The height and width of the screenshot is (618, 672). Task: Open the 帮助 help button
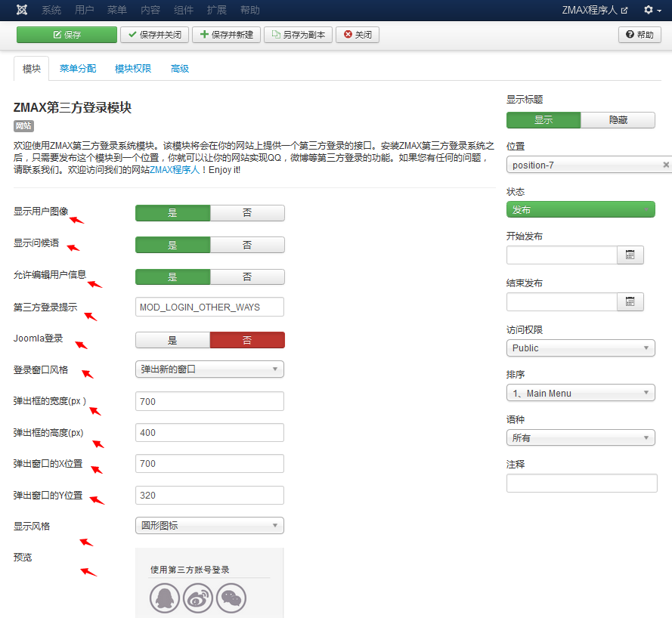[639, 35]
